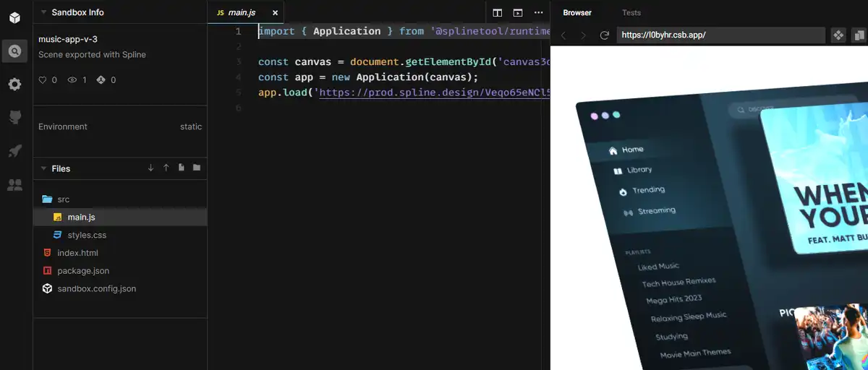Viewport: 868px width, 370px height.
Task: Switch to the Browser tab
Action: click(577, 12)
